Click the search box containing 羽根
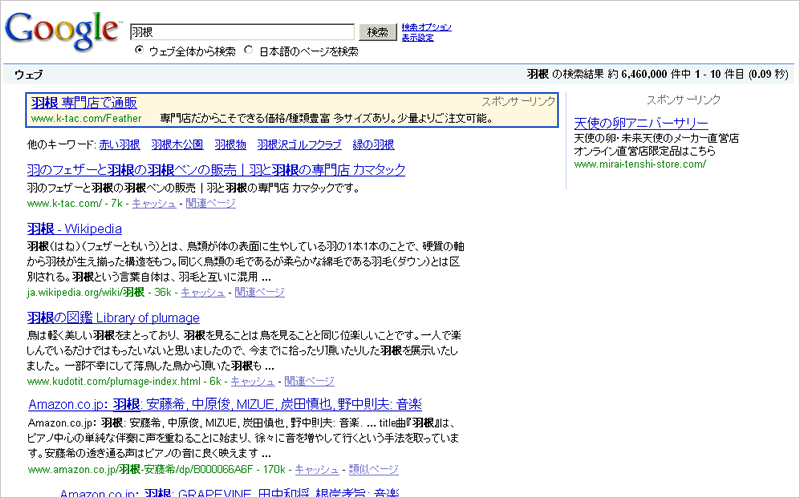Image resolution: width=800 pixels, height=498 pixels. [x=242, y=32]
